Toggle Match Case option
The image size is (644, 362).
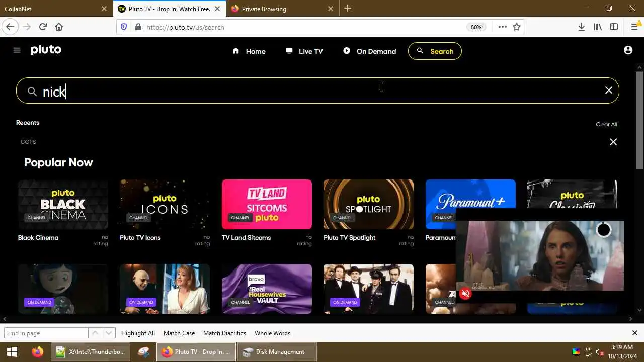point(179,333)
